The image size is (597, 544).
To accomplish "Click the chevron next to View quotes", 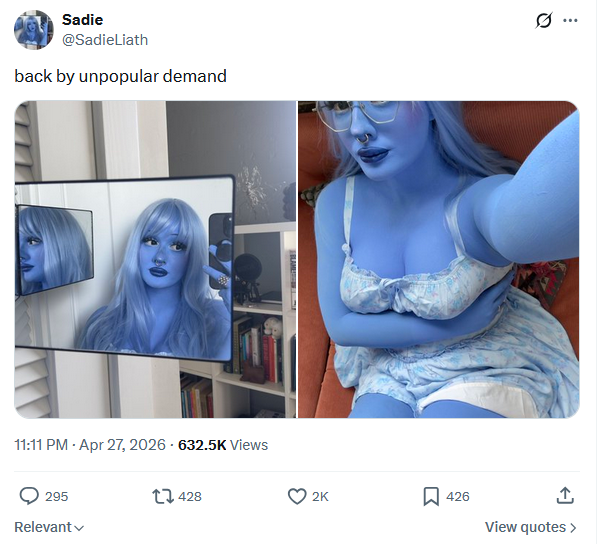I will [573, 528].
